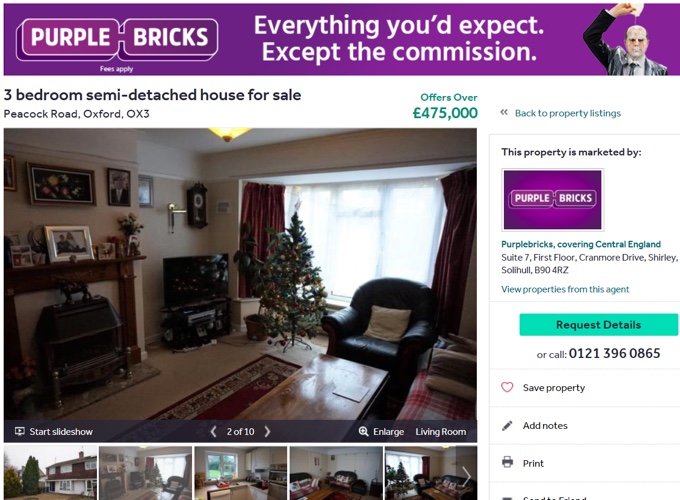Click the Enlarge magnifier icon
The width and height of the screenshot is (680, 500).
tap(363, 431)
